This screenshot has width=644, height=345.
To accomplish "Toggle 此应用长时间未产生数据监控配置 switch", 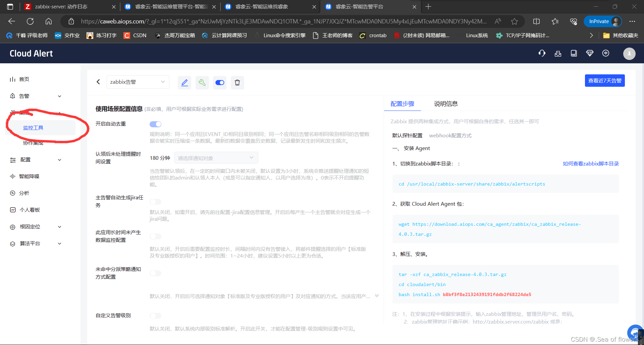I will [x=155, y=236].
